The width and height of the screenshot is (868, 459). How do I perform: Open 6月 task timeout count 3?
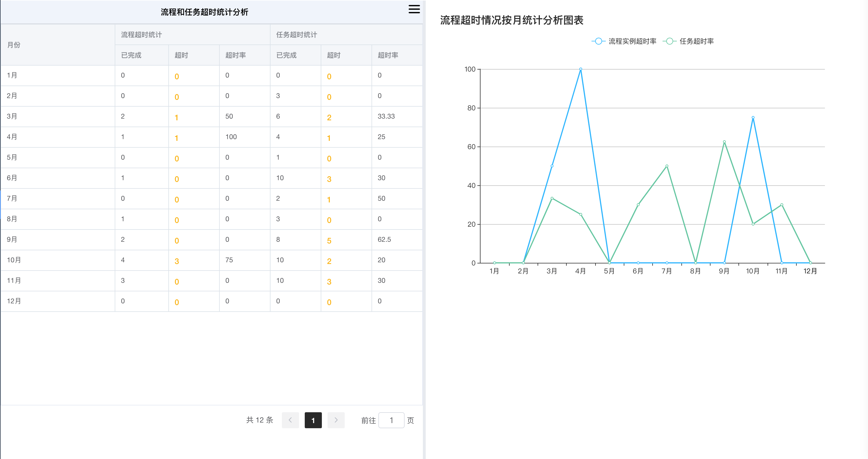tap(329, 179)
